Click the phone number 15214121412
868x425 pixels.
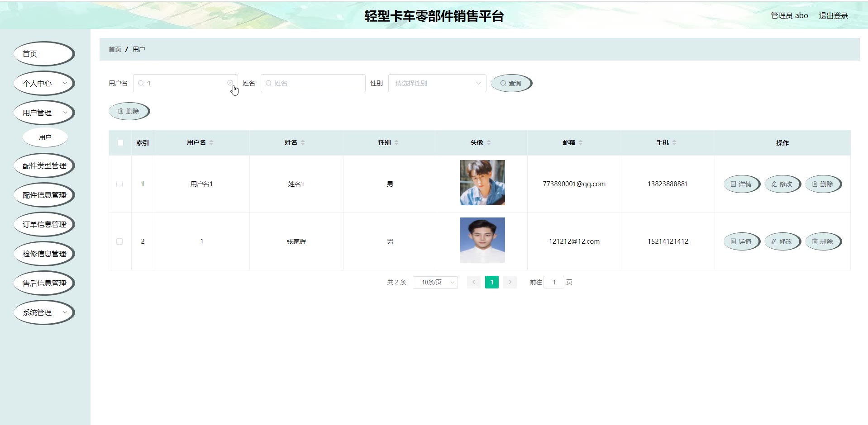[668, 241]
